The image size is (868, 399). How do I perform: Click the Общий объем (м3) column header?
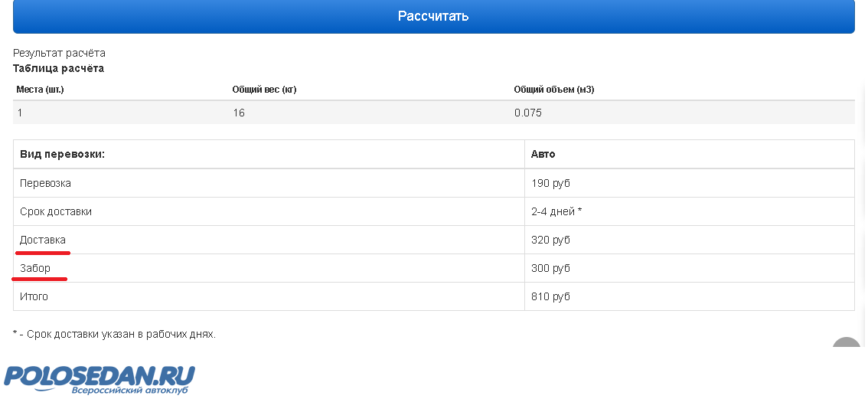click(554, 90)
